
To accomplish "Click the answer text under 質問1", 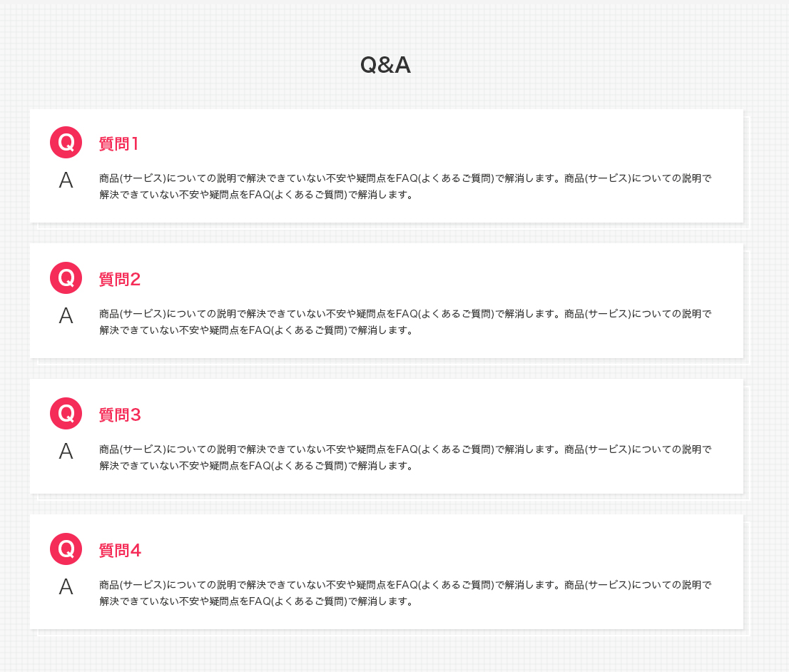I will coord(406,186).
